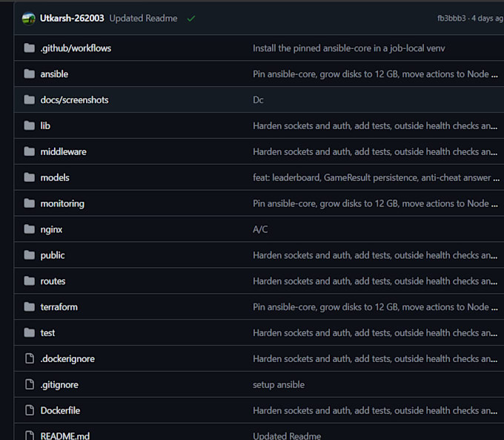
Task: Open the ansible row's 'Pin ansible-core' commit
Action: (x=375, y=74)
